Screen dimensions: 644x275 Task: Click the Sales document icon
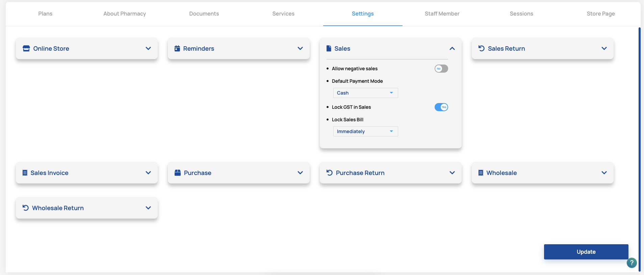(329, 49)
